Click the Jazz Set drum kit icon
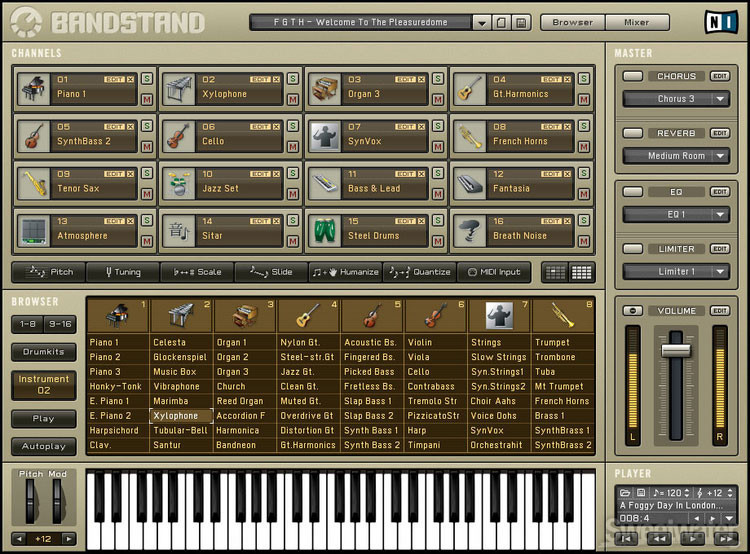Viewport: 750px width, 554px height. (179, 183)
